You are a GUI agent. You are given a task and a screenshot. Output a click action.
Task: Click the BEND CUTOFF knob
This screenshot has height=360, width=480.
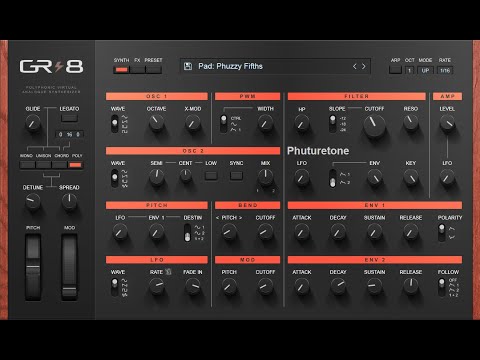coord(265,232)
